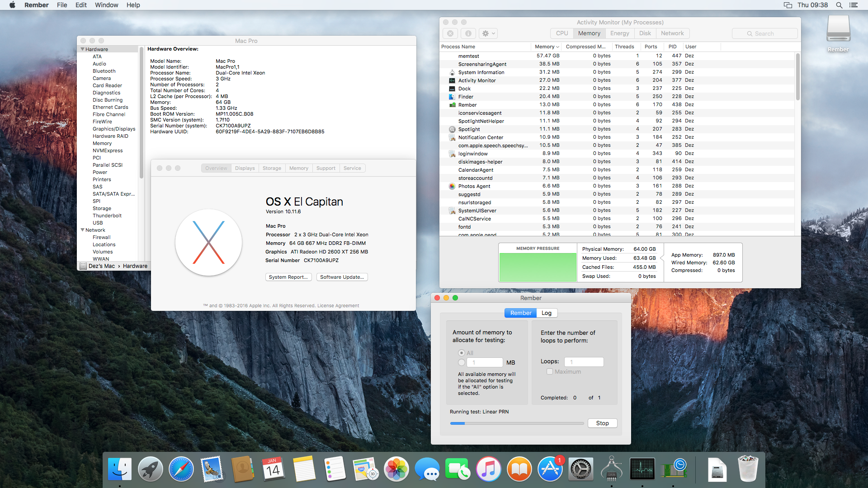Collapse the Hardware tree section
The width and height of the screenshot is (868, 488).
pos(83,49)
